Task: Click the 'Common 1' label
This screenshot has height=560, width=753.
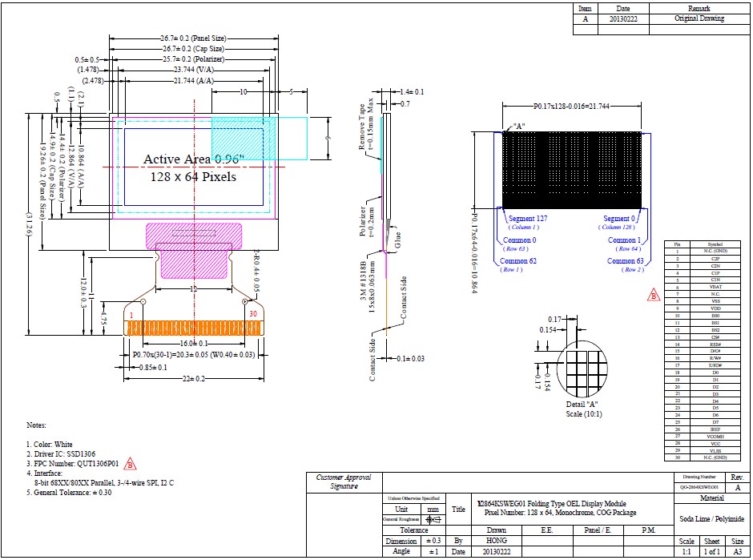Action: pyautogui.click(x=624, y=240)
